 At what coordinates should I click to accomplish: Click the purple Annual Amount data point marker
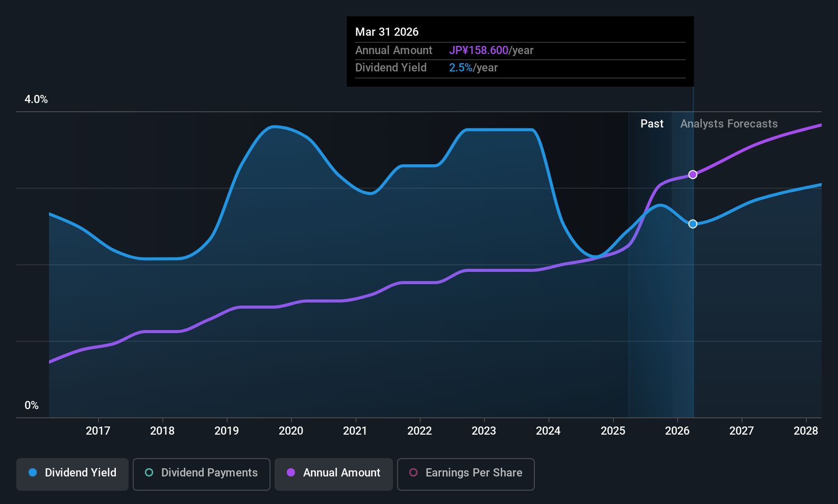pyautogui.click(x=693, y=174)
